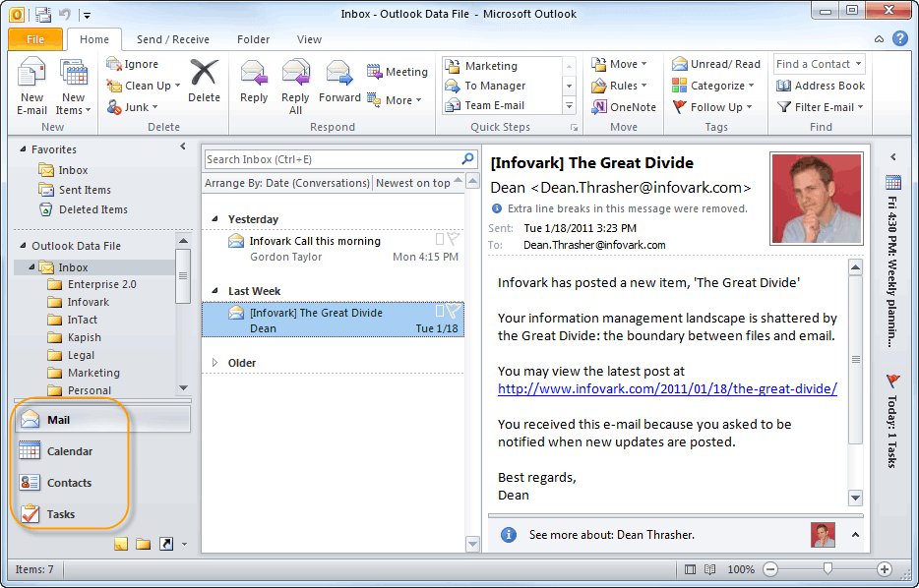Collapse the Favorites section
The width and height of the screenshot is (919, 588).
(23, 149)
